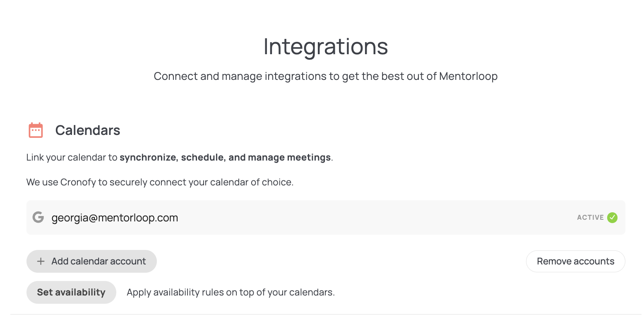Click the Remove accounts button
Image resolution: width=644 pixels, height=317 pixels.
pos(575,261)
